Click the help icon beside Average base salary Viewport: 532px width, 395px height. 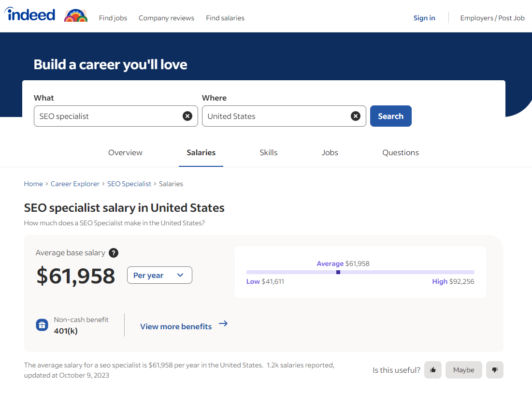click(x=114, y=253)
